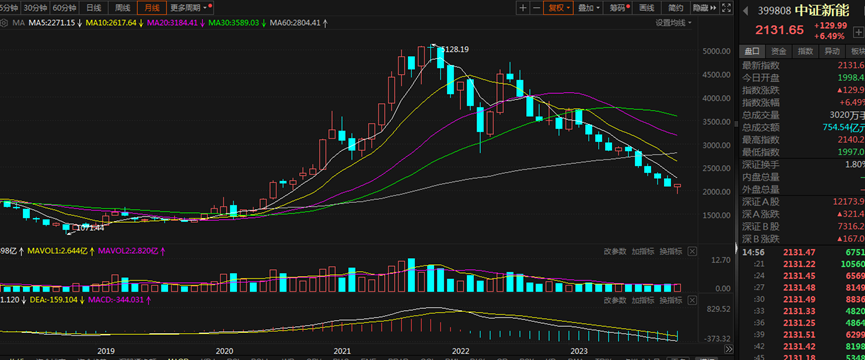Go to previous stock arrow beside 399808
Screen dimensions: 865x360
(745, 10)
